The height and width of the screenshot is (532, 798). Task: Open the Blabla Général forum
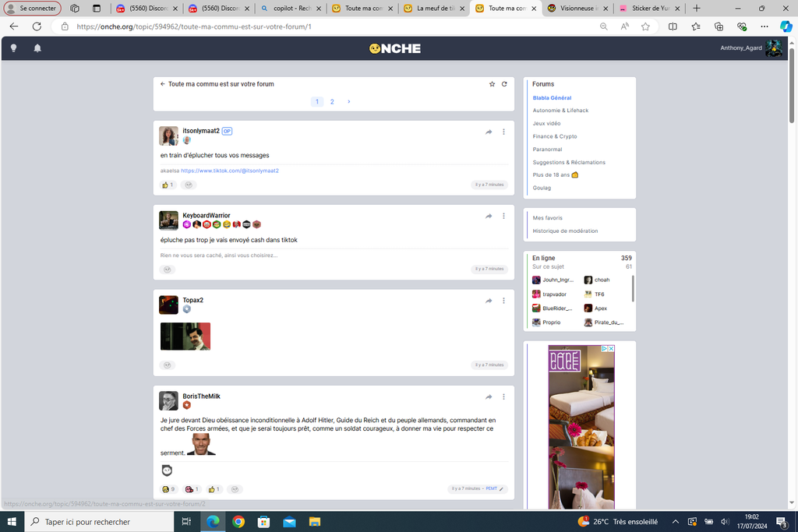tap(552, 98)
